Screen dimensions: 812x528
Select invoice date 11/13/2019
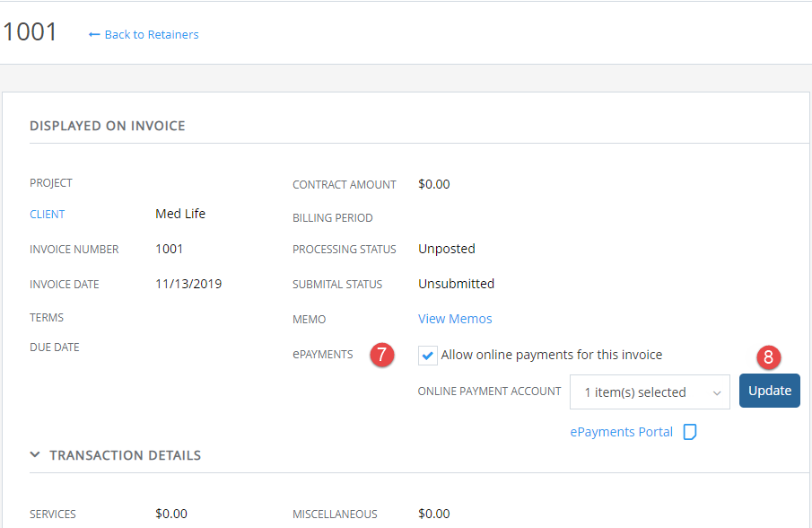188,284
